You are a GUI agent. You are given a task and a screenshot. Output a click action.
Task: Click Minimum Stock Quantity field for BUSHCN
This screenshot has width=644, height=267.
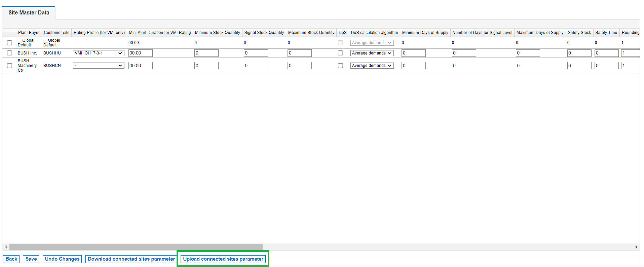(x=206, y=66)
